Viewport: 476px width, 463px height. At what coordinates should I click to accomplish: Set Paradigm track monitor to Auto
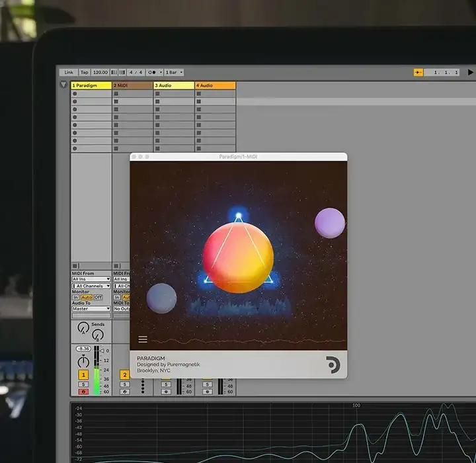tap(87, 298)
